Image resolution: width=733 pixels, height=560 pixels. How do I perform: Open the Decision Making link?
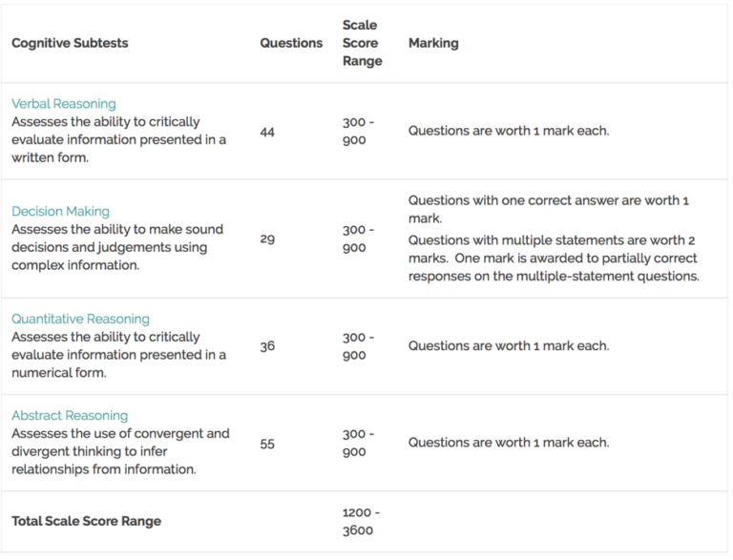point(60,212)
